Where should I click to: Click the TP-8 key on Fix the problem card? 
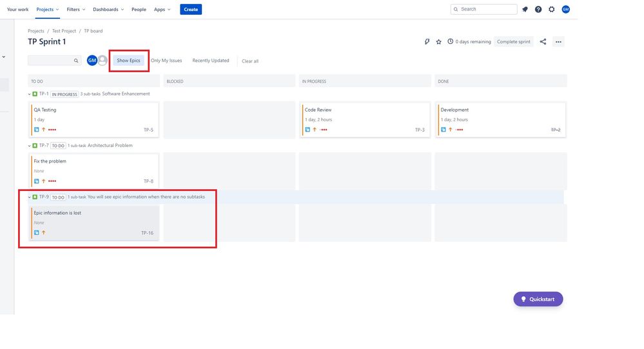coord(148,181)
